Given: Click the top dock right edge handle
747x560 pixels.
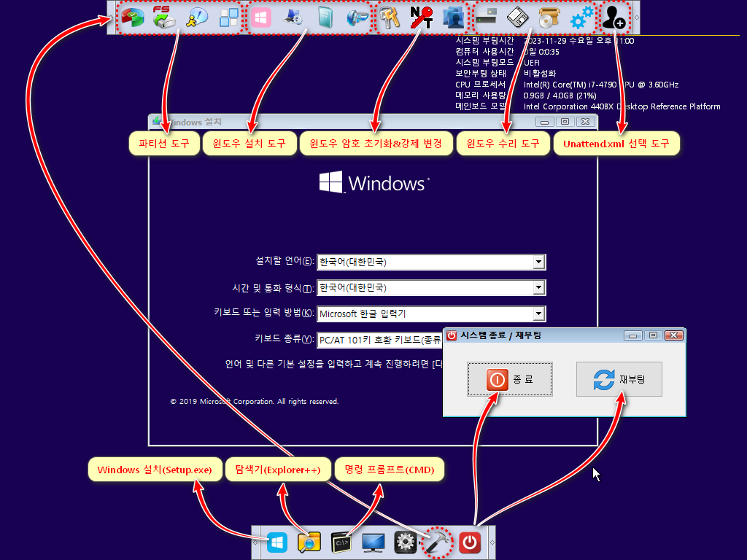Looking at the screenshot, I should (636, 17).
